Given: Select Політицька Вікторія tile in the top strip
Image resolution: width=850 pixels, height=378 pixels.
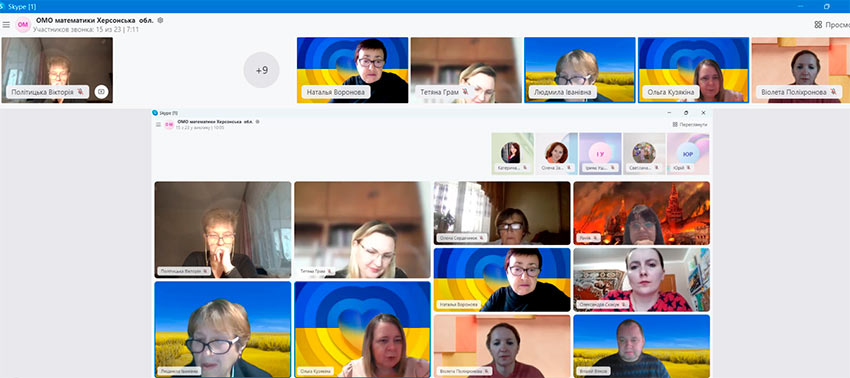Looking at the screenshot, I should point(57,70).
